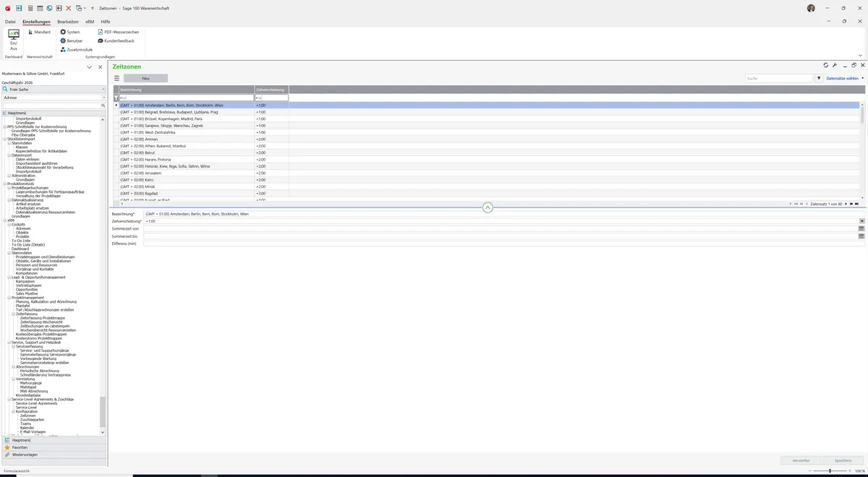The height and width of the screenshot is (477, 868).
Task: Click the red X delete icon in title bar toolbar
Action: (69, 8)
